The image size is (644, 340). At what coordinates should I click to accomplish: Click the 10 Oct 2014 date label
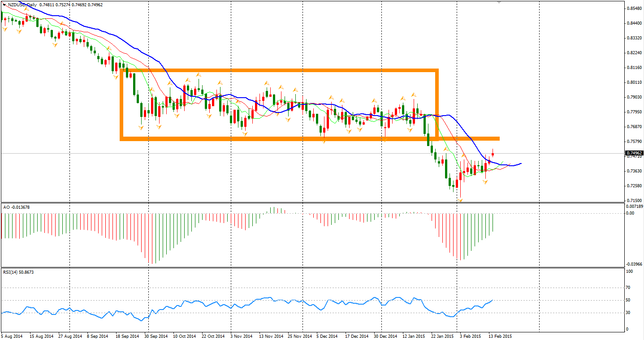tap(185, 336)
